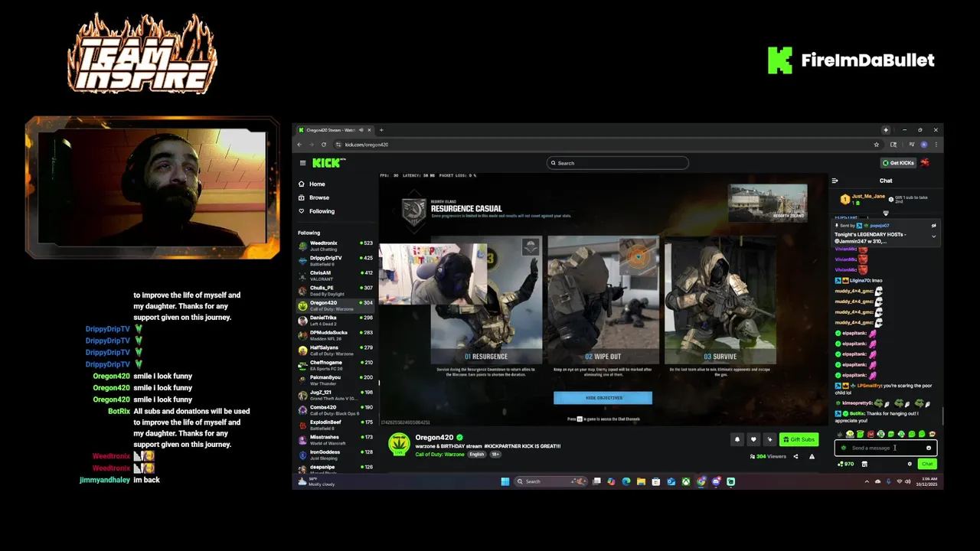This screenshot has width=980, height=551.
Task: Expand the pinned message chevron
Action: 933,236
